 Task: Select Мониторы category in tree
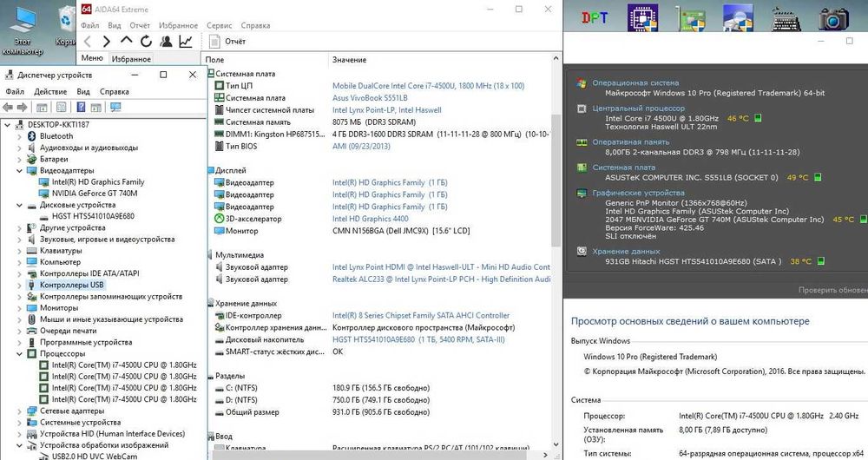(x=59, y=308)
